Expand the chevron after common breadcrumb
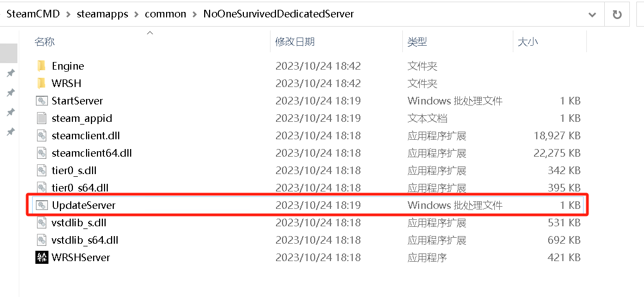The width and height of the screenshot is (644, 297). [x=196, y=14]
